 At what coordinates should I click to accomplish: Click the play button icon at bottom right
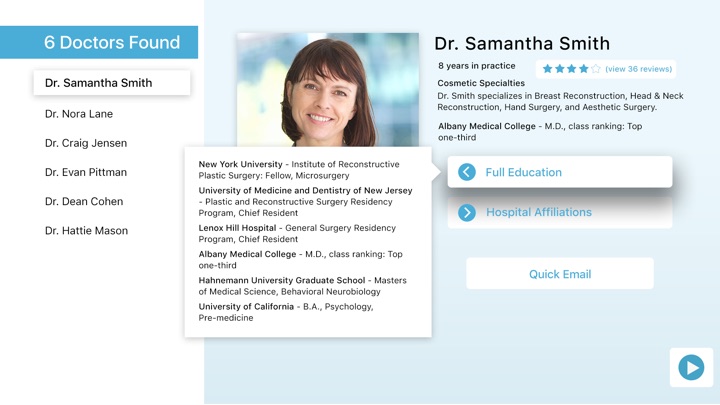(x=691, y=367)
